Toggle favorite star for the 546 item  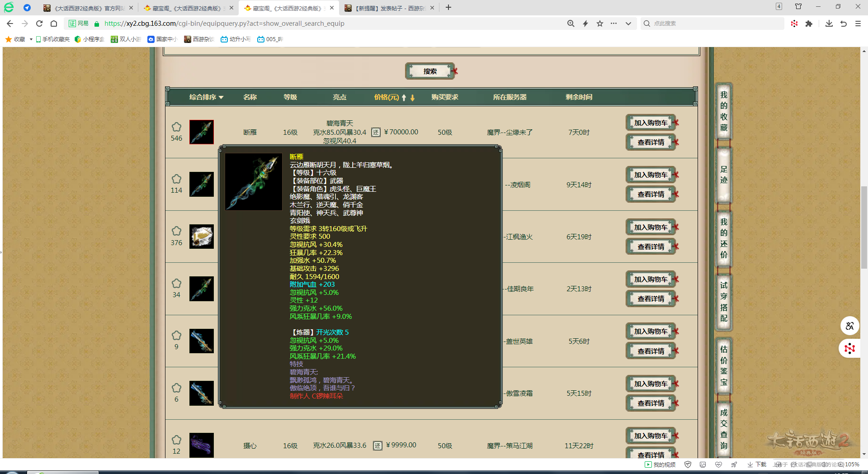(x=176, y=127)
